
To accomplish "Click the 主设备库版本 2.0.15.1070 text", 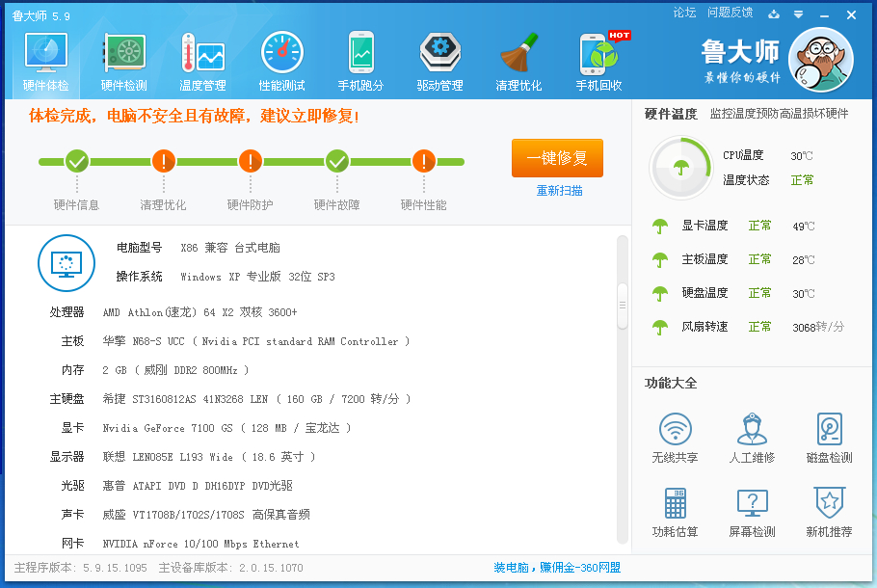I will click(x=231, y=568).
